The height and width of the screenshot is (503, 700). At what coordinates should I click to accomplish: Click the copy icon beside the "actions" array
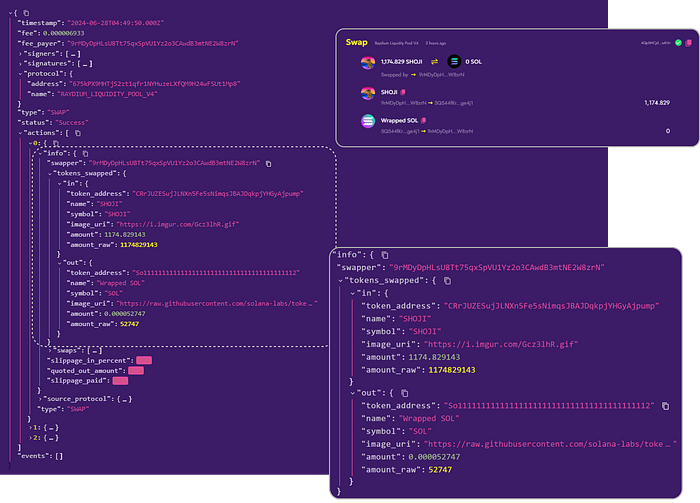click(78, 133)
